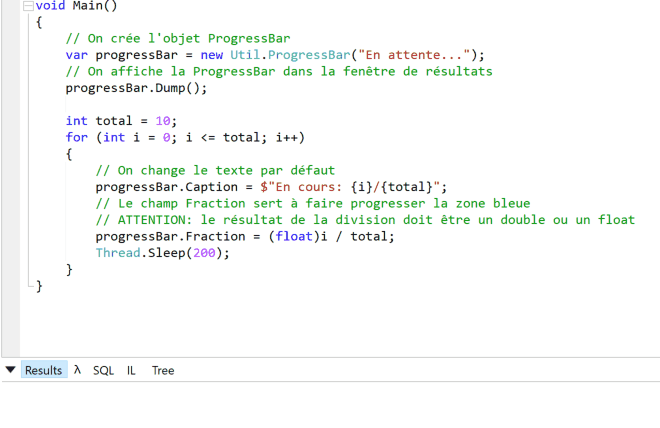Click the empty results output area
The height and width of the screenshot is (428, 660).
pos(330,405)
